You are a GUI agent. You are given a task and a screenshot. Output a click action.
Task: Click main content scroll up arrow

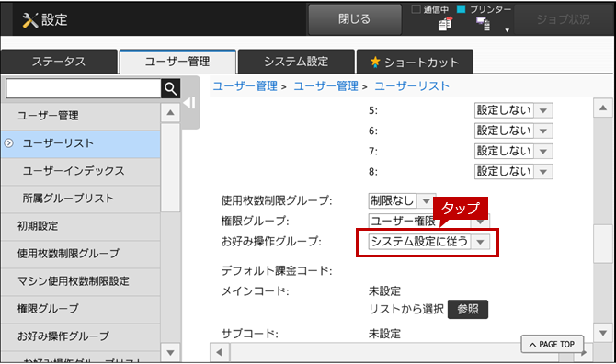(x=603, y=108)
